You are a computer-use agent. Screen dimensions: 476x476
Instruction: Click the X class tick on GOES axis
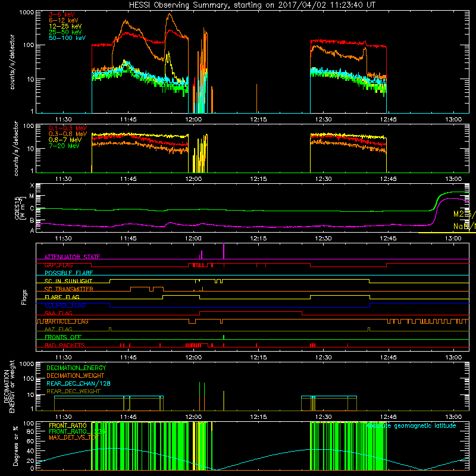tap(32, 186)
